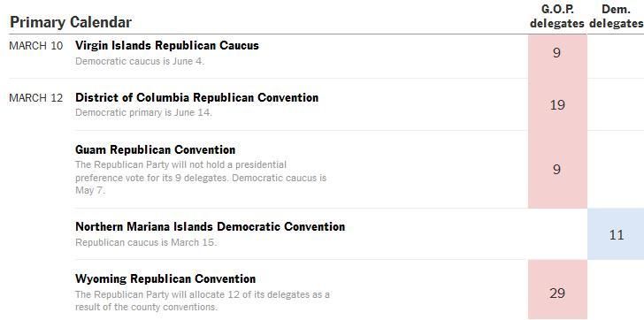
Task: Click the Primary Calendar heading
Action: click(x=71, y=22)
